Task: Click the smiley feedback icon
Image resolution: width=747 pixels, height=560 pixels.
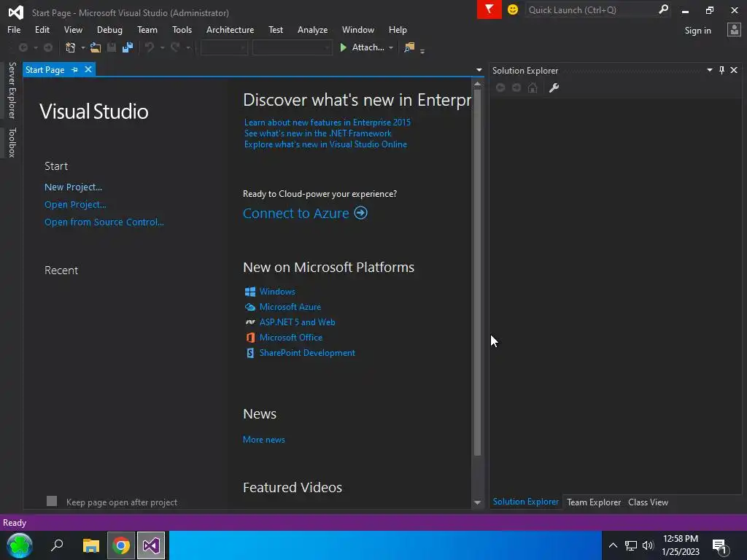Action: [513, 9]
